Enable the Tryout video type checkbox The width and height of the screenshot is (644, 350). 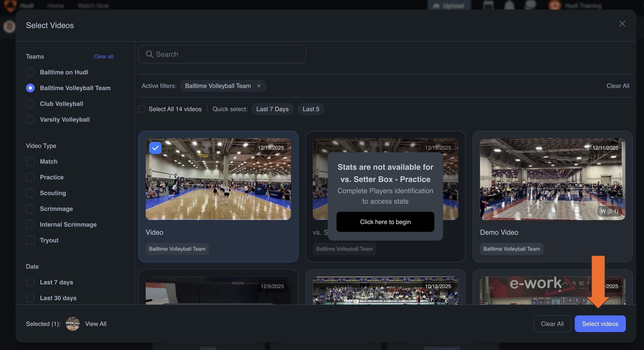click(30, 240)
